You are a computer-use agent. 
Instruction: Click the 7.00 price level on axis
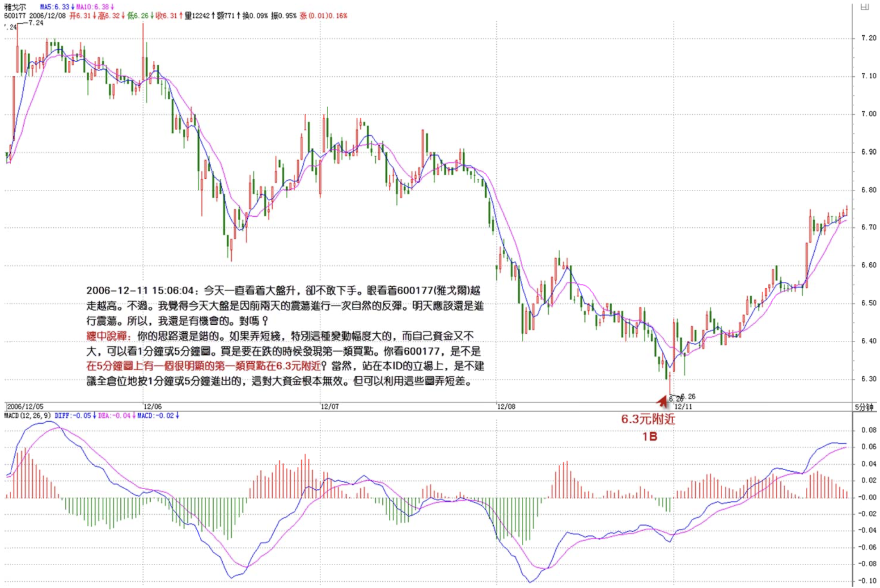868,114
